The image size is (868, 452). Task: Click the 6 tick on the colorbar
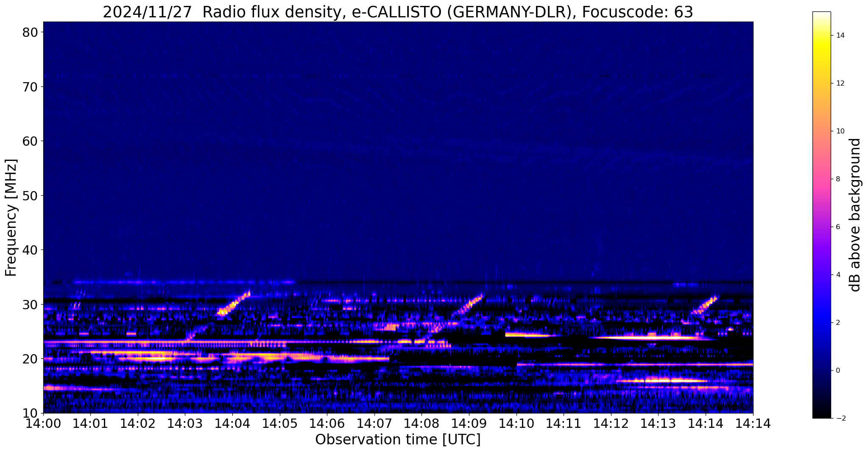838,227
